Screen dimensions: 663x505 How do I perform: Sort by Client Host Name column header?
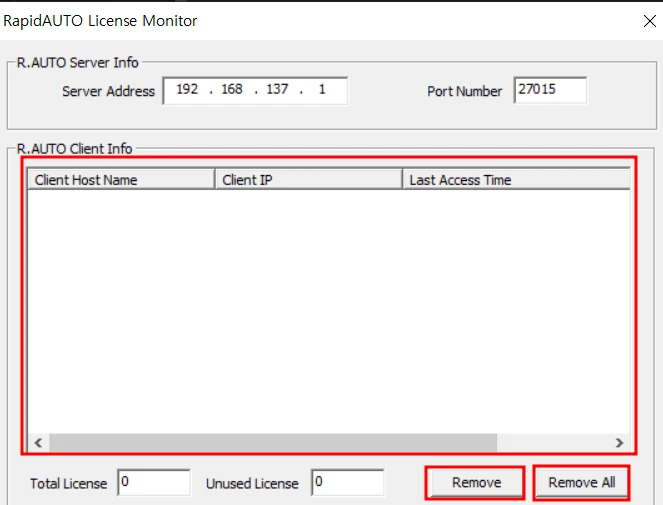[x=120, y=180]
